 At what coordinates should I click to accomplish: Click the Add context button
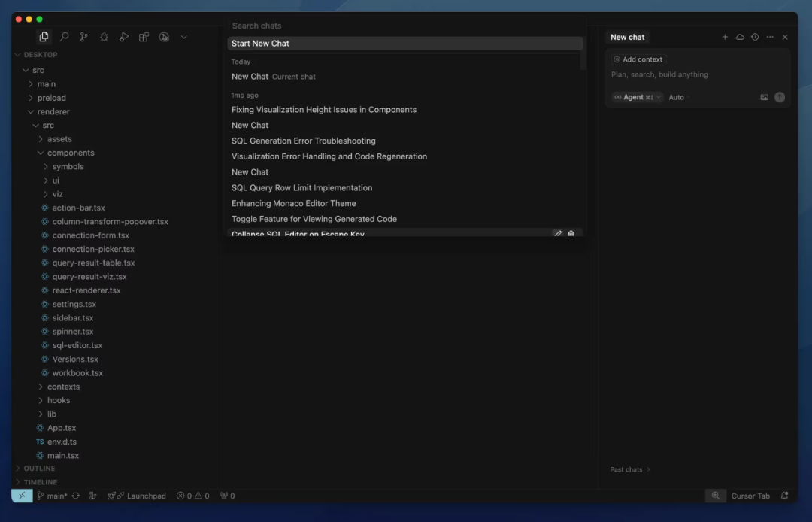(x=639, y=59)
